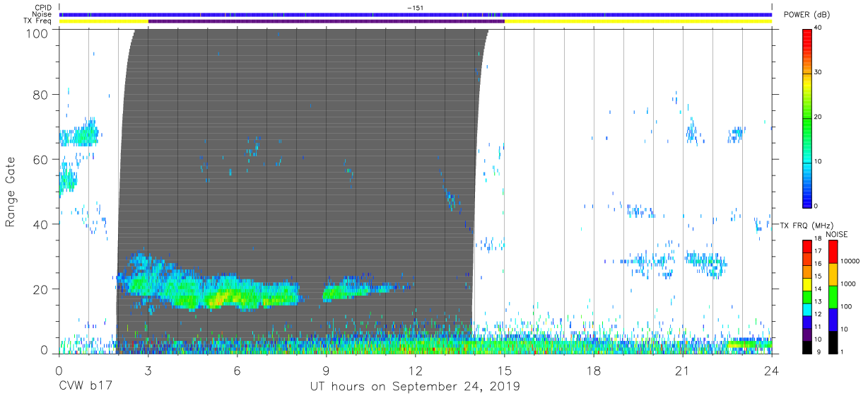Click the noise scale value "1000"
The width and height of the screenshot is (868, 401).
point(849,283)
